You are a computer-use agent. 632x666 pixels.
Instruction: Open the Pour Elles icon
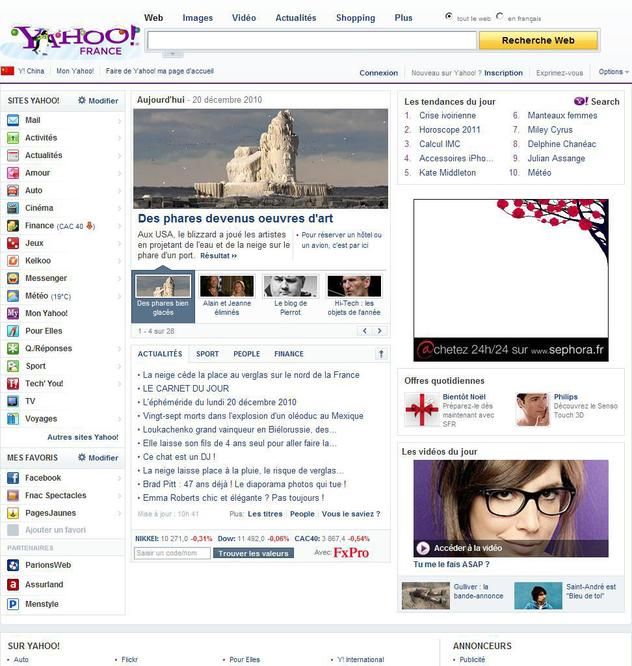point(13,331)
